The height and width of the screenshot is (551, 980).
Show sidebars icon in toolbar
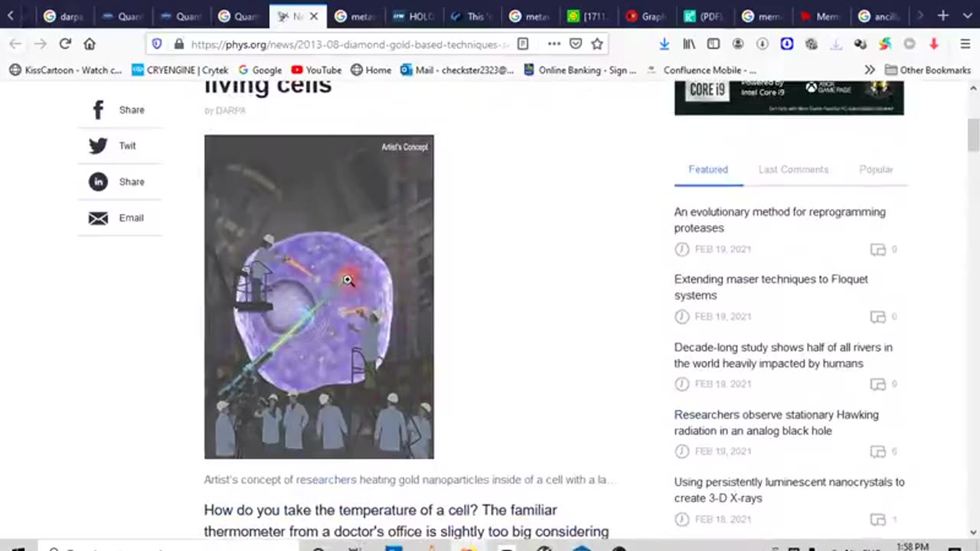pos(714,44)
